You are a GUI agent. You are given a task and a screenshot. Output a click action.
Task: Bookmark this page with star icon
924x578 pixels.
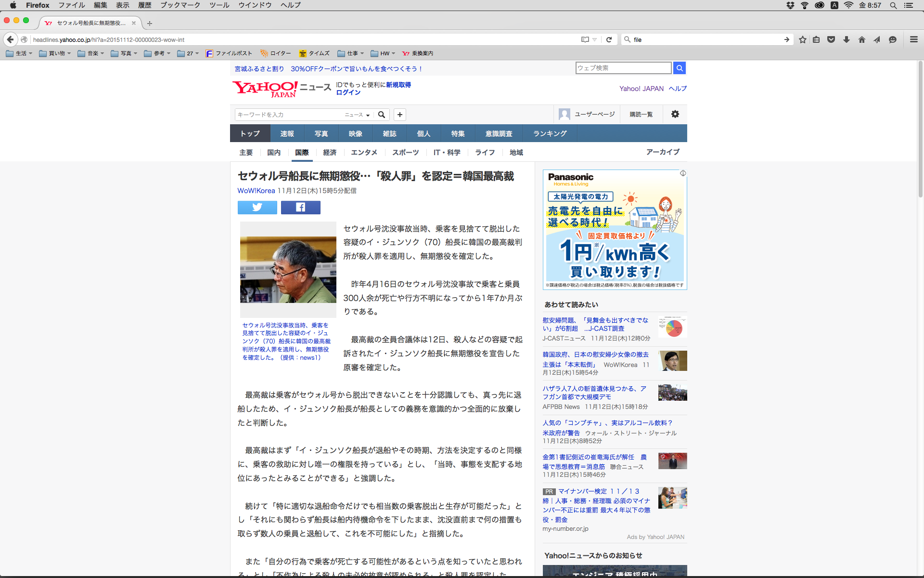tap(802, 39)
